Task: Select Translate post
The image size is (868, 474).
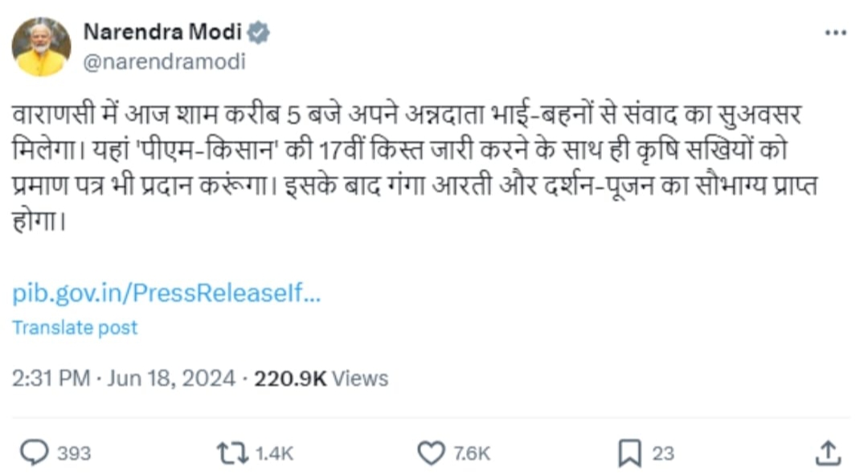Action: point(75,327)
